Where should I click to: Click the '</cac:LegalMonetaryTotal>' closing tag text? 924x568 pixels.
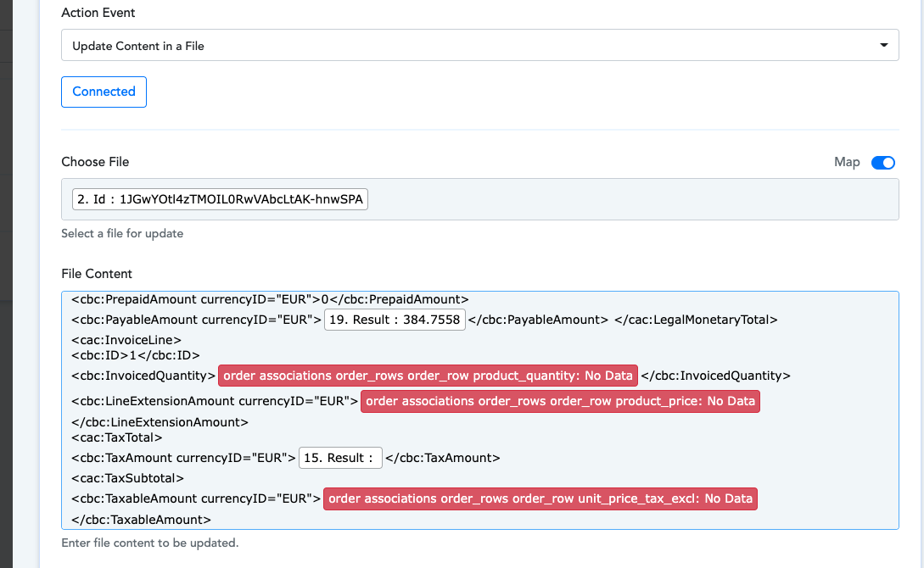pyautogui.click(x=696, y=320)
